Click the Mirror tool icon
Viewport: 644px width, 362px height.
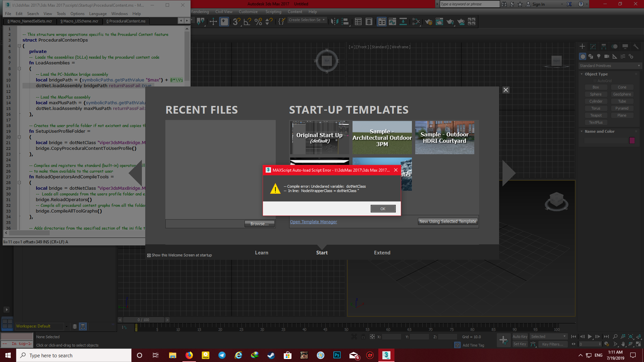[334, 22]
